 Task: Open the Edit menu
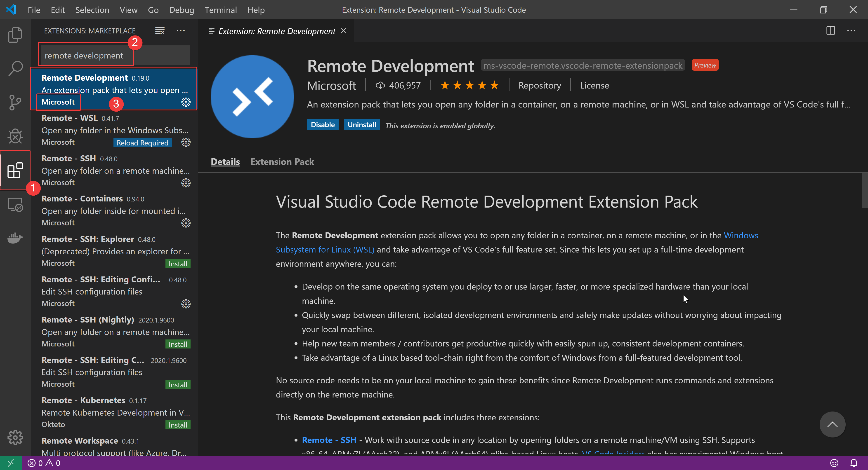58,10
